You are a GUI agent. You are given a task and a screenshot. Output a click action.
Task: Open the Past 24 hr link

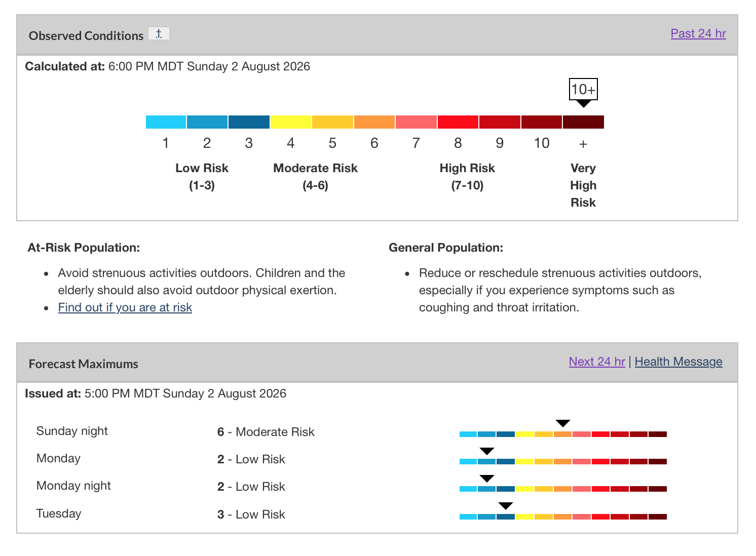click(698, 33)
